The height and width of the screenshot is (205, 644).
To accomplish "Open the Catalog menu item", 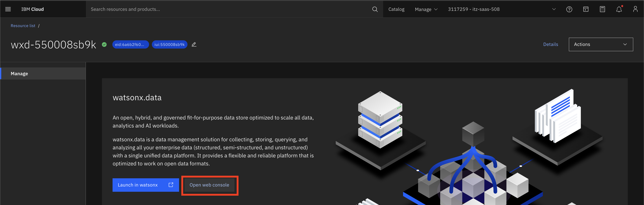I will (x=396, y=9).
